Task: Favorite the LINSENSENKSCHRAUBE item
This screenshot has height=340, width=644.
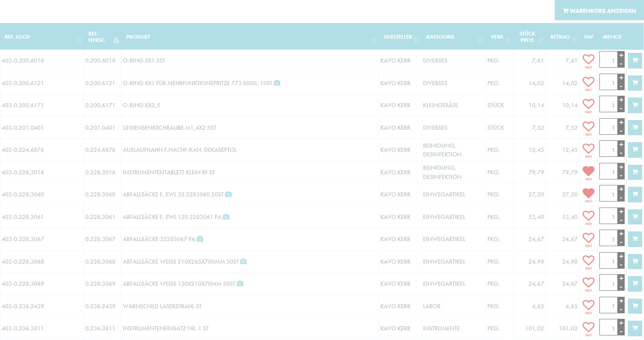Action: pyautogui.click(x=588, y=128)
